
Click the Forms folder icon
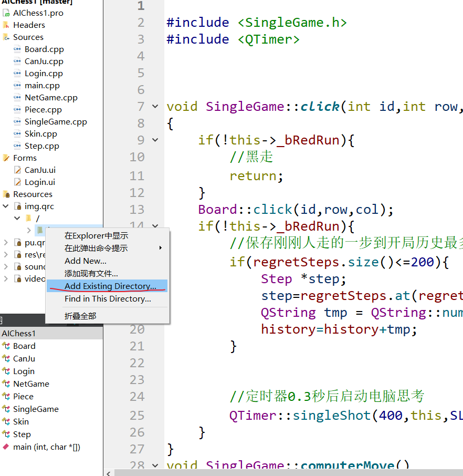[x=6, y=158]
